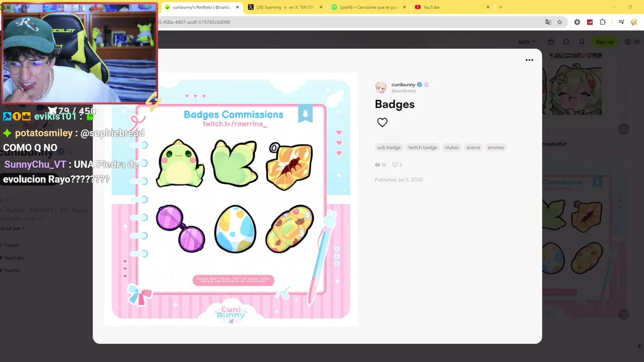
Task: Click SunnyChu_VT's chat message
Action: pyautogui.click(x=70, y=172)
